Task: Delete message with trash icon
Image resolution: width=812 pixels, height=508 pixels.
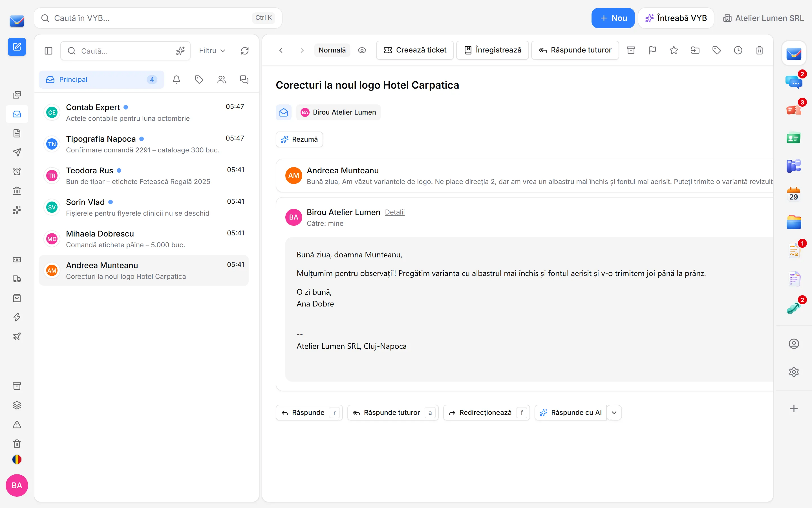Action: tap(760, 51)
